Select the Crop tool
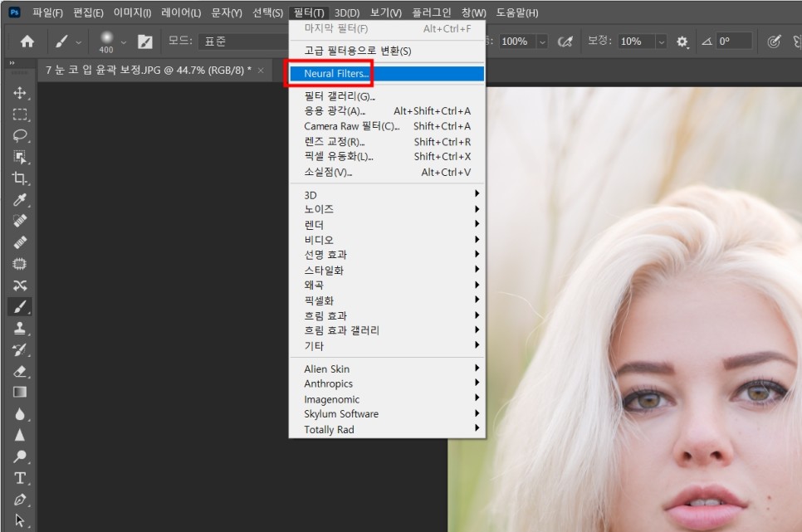The height and width of the screenshot is (532, 802). [20, 178]
